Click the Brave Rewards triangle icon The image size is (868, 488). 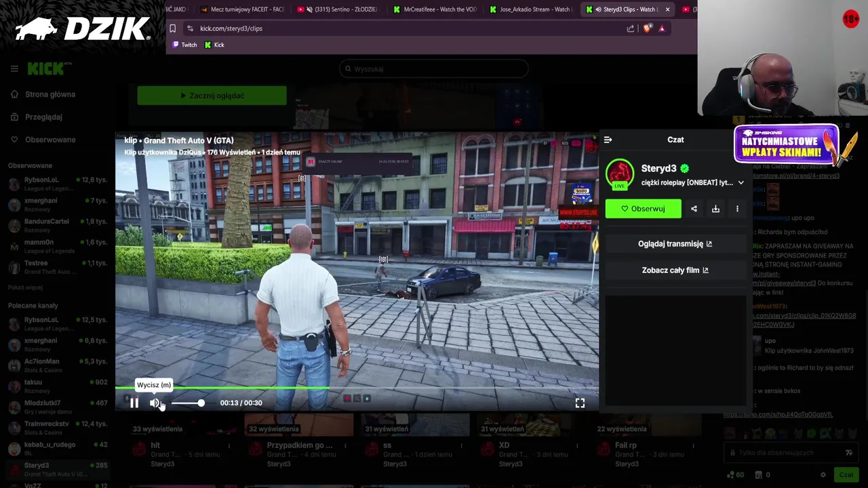(662, 28)
